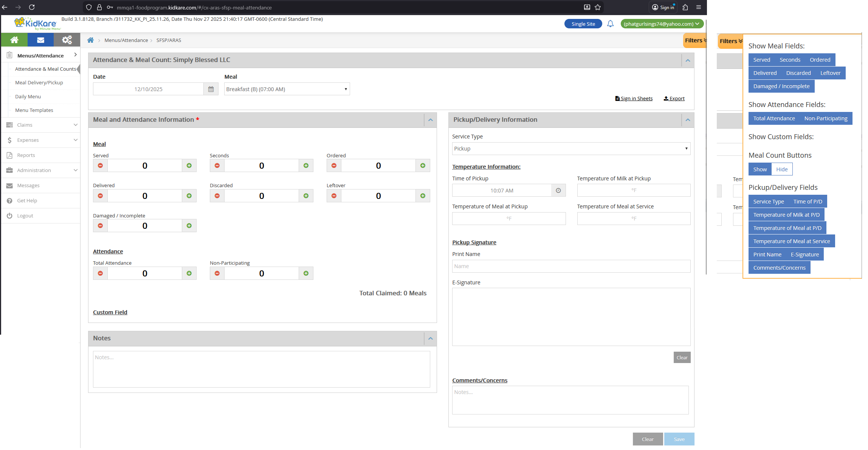Open the blue envelope messages tab
This screenshot has width=868, height=450.
click(41, 40)
